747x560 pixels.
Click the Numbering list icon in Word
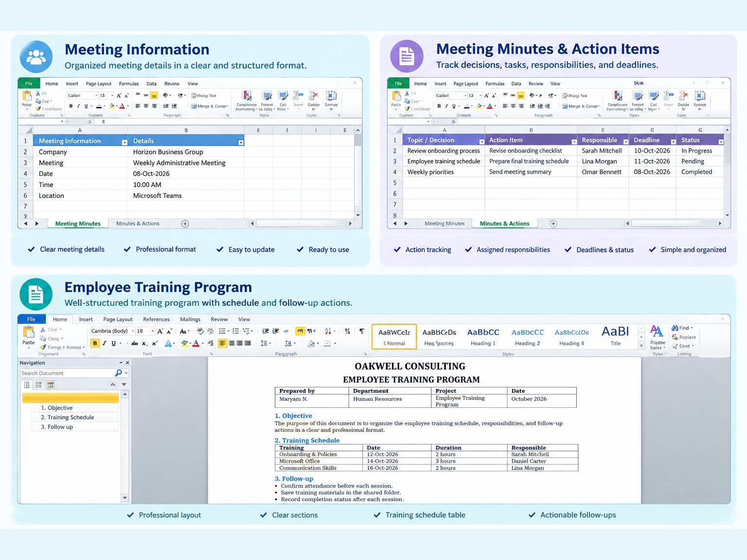click(x=236, y=331)
